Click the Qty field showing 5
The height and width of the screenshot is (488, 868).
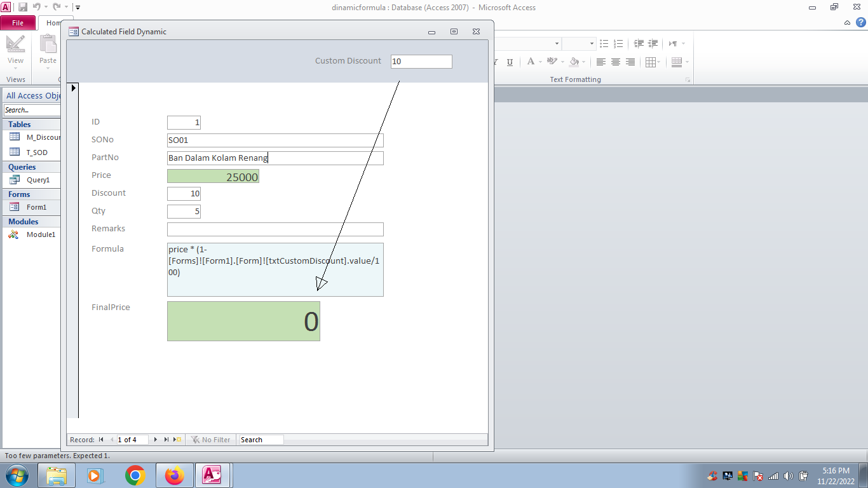pyautogui.click(x=184, y=212)
